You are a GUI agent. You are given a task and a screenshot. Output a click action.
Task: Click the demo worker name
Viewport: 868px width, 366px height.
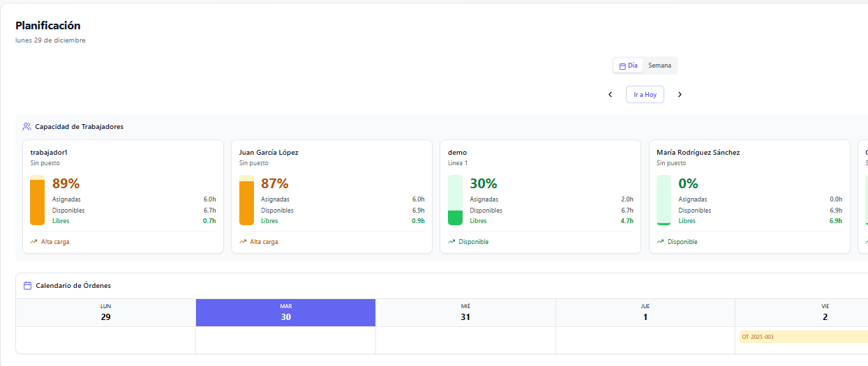[x=457, y=152]
